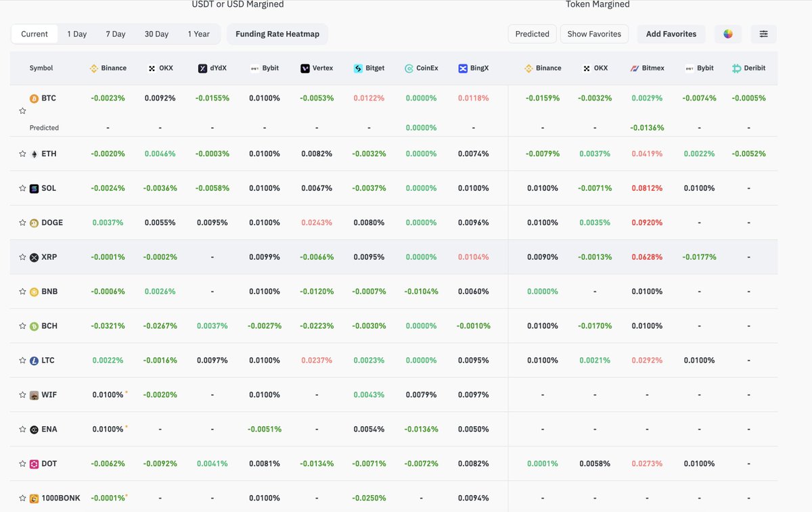Click the Deribit exchange logo

pos(737,68)
